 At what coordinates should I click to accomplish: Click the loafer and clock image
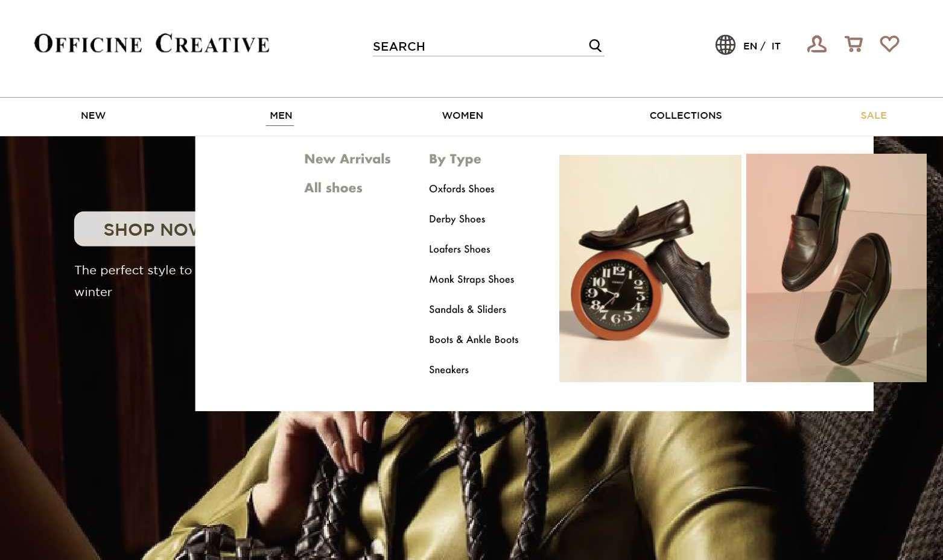point(650,268)
